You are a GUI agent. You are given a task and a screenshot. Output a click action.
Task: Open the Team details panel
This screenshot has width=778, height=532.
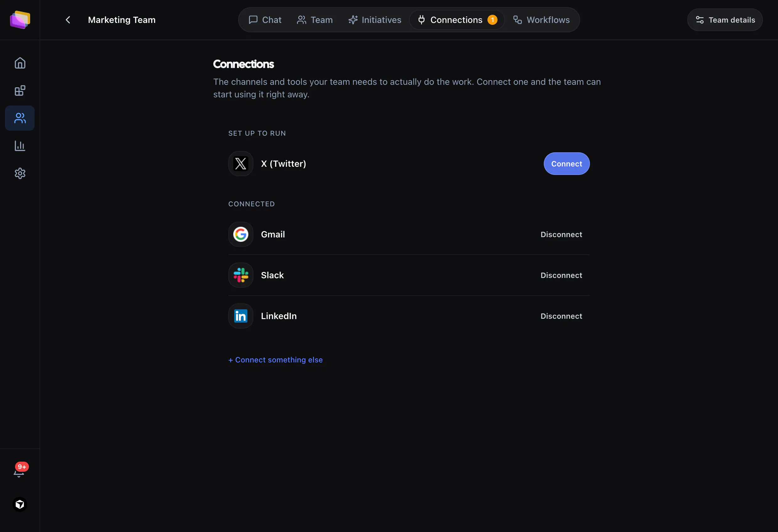pos(725,20)
